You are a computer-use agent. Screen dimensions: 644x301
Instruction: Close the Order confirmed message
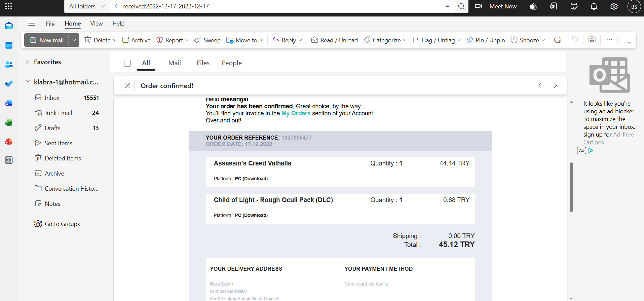[x=128, y=85]
